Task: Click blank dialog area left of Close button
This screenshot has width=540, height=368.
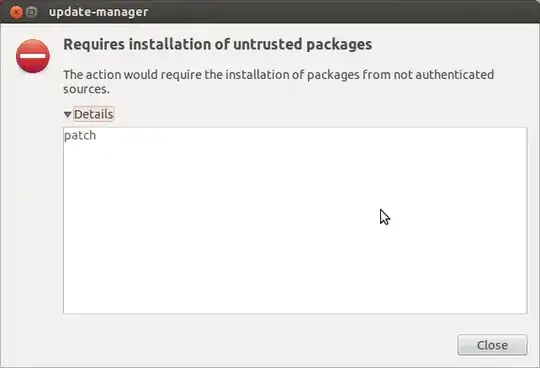Action: pyautogui.click(x=258, y=345)
